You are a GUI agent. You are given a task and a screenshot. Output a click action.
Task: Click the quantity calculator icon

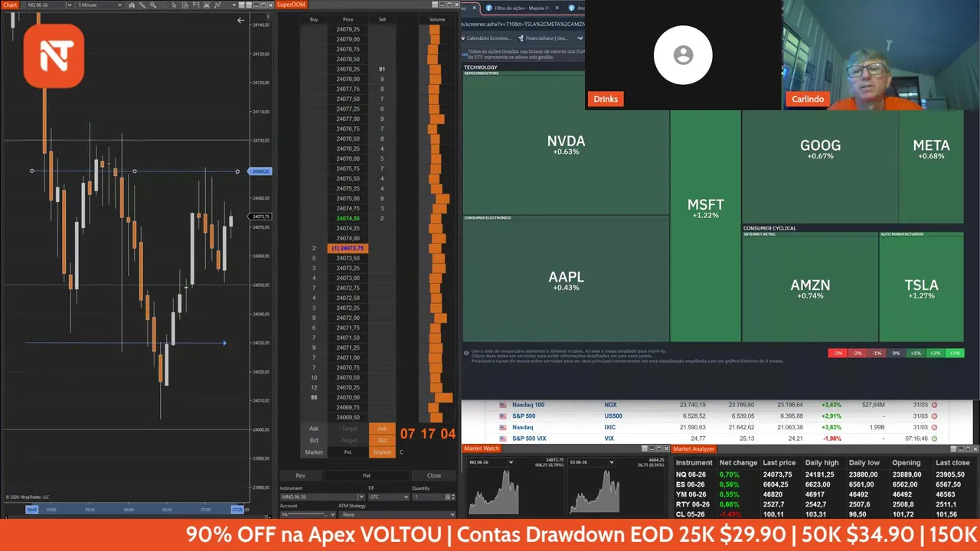(x=448, y=497)
